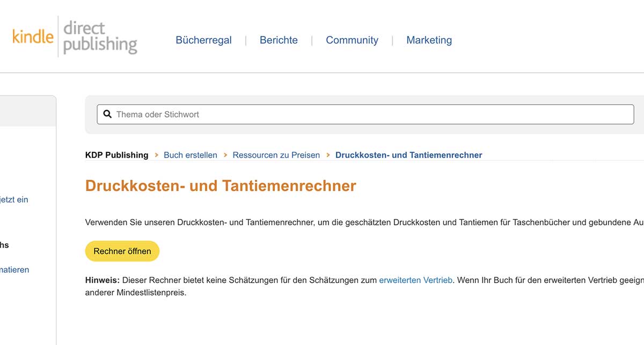Follow the erweiterten Vertrieb link
Screen dimensions: 644x345
416,280
